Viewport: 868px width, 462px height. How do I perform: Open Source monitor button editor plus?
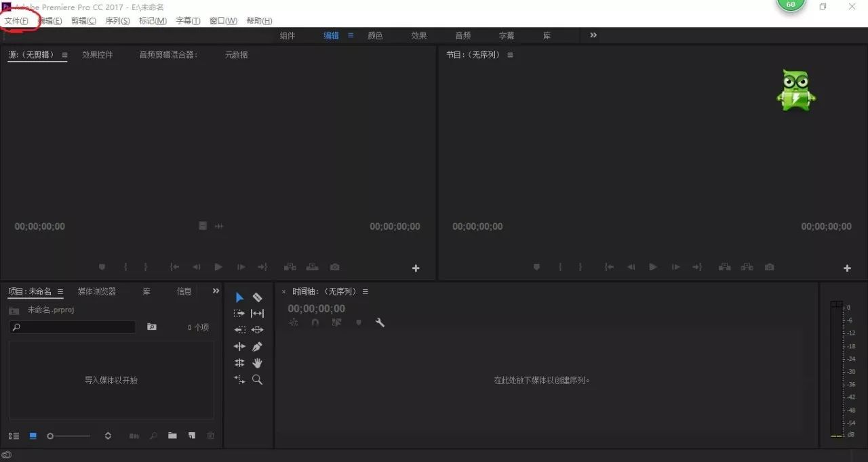(x=416, y=268)
